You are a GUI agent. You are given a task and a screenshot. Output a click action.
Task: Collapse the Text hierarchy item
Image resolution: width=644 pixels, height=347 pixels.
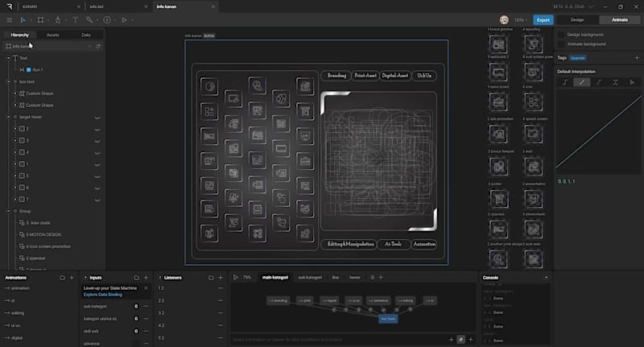point(8,58)
